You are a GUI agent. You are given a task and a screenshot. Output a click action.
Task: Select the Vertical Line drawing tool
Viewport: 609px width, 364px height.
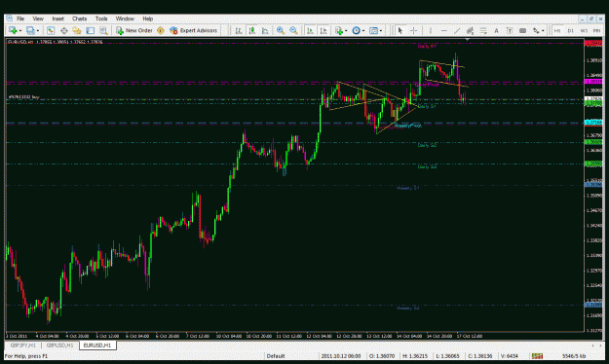(x=430, y=30)
